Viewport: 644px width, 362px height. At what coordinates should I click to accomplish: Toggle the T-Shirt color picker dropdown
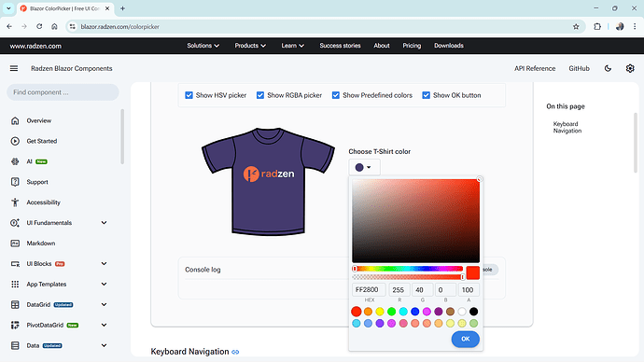pos(364,167)
